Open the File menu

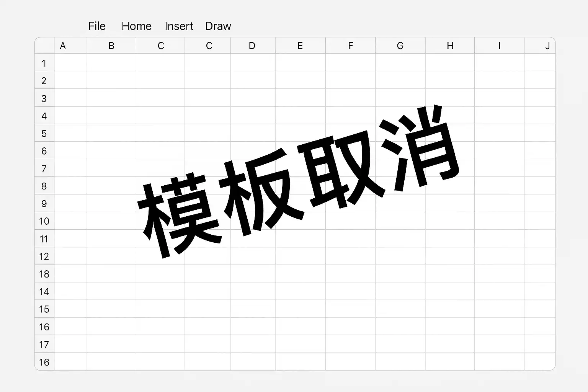[x=97, y=26]
